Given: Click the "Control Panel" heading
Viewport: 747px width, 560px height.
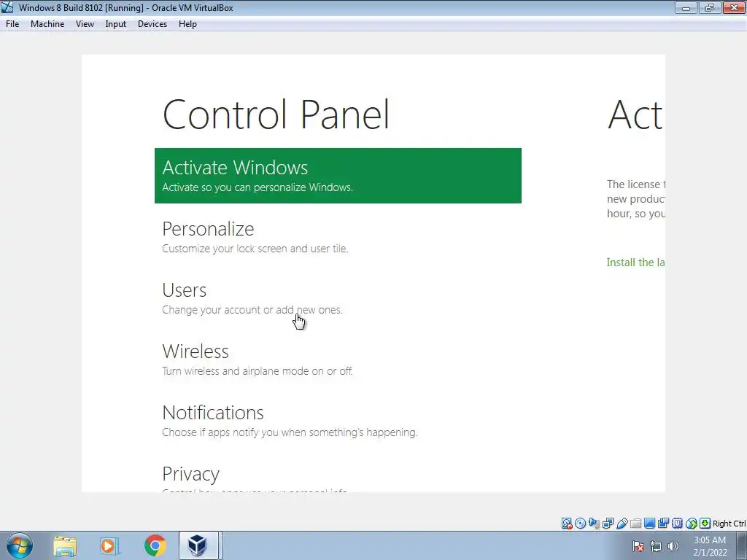Looking at the screenshot, I should pos(276,114).
